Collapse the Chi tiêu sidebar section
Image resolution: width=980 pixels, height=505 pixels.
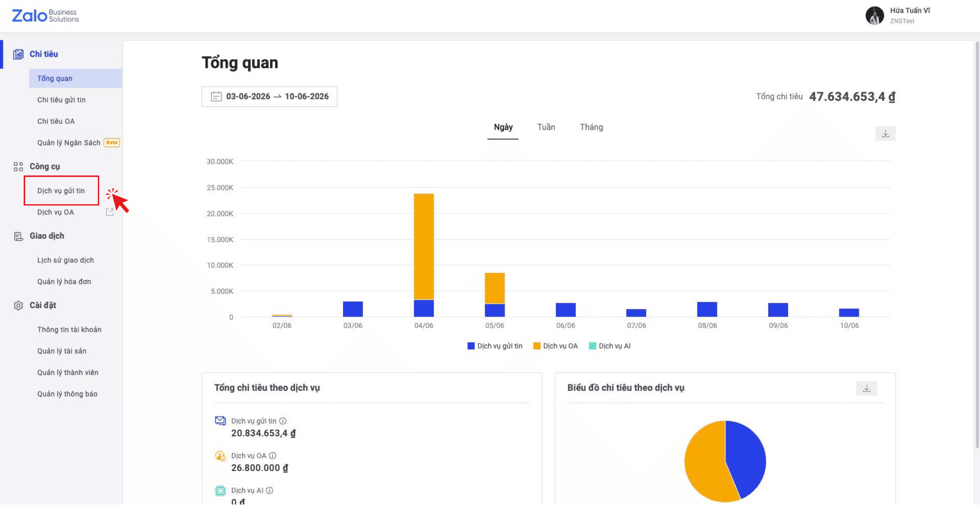point(43,54)
